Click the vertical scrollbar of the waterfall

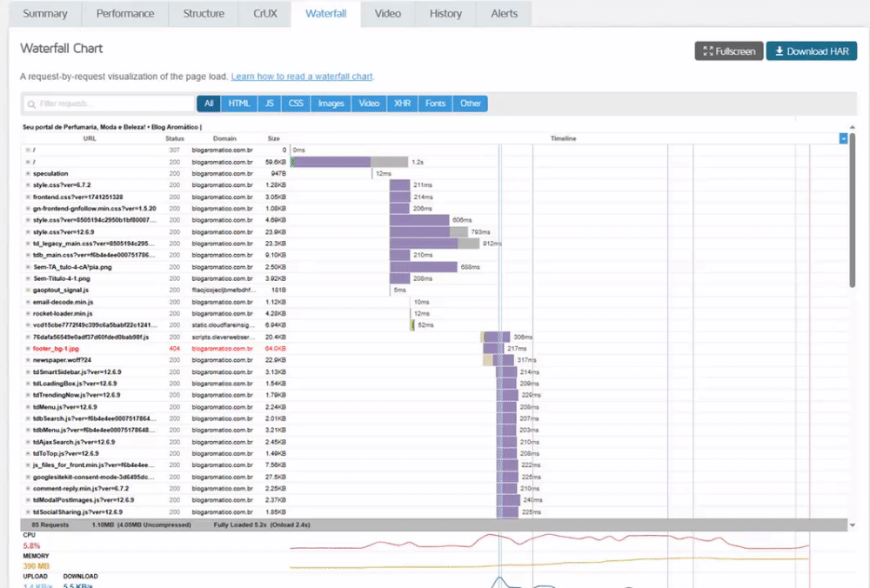853,210
